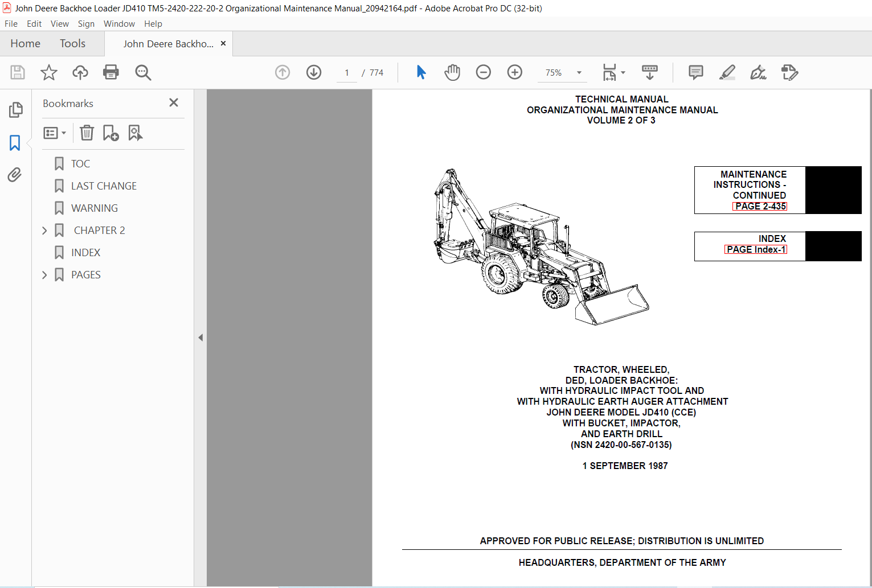Add a new bookmark icon
Image resolution: width=872 pixels, height=588 pixels.
110,133
